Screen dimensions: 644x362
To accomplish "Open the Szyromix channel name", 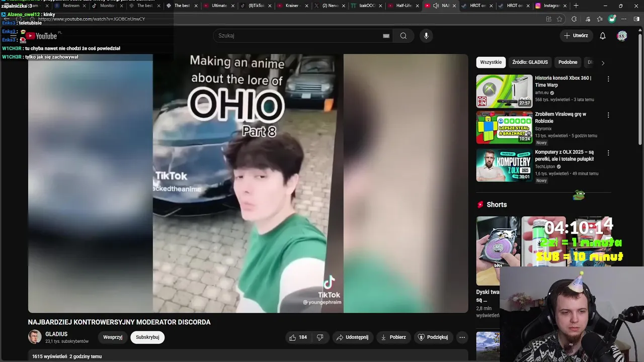I will click(543, 129).
